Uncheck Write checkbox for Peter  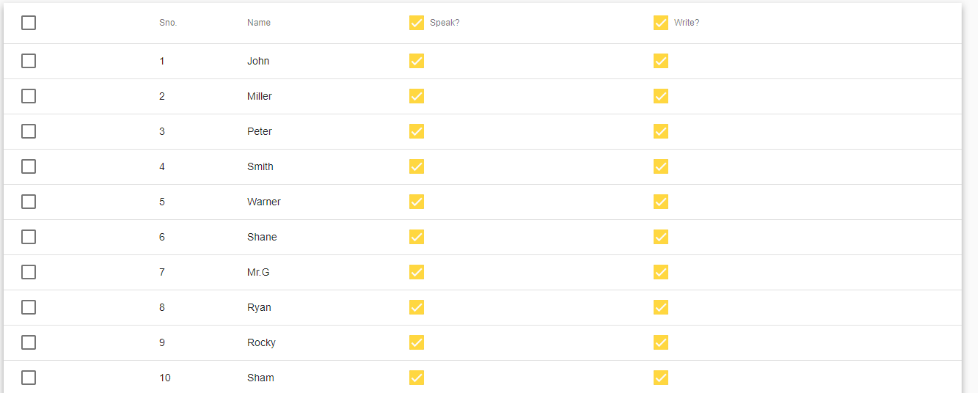coord(661,131)
